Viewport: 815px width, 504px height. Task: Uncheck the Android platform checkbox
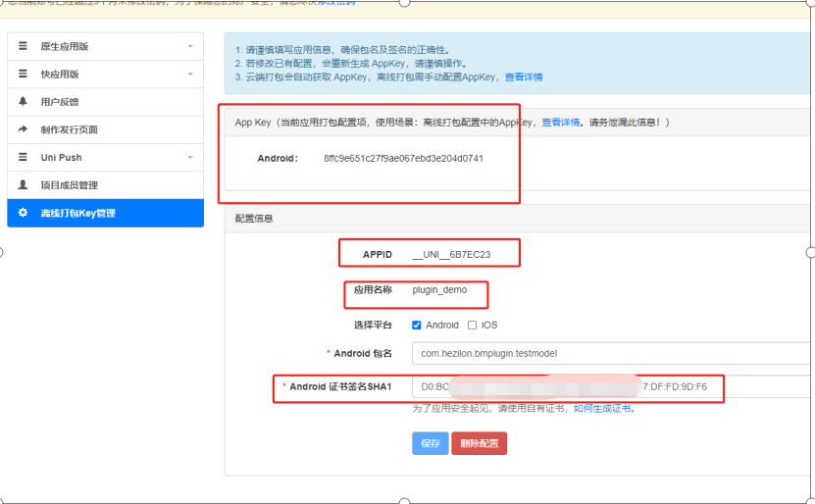click(417, 326)
